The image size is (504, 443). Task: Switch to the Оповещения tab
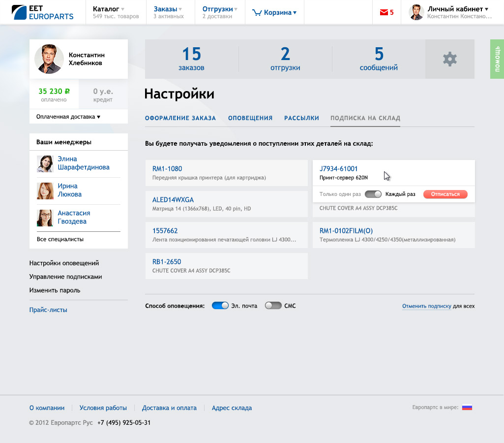tap(250, 118)
